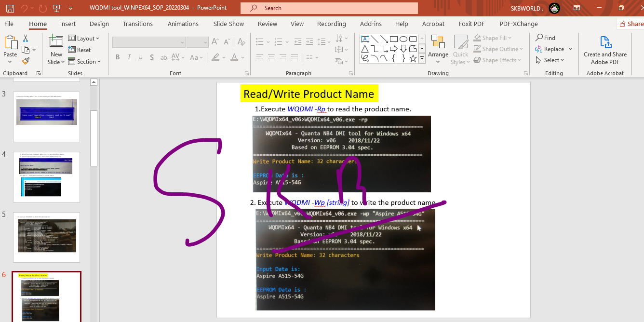
Task: Click the Replace button
Action: pos(550,49)
